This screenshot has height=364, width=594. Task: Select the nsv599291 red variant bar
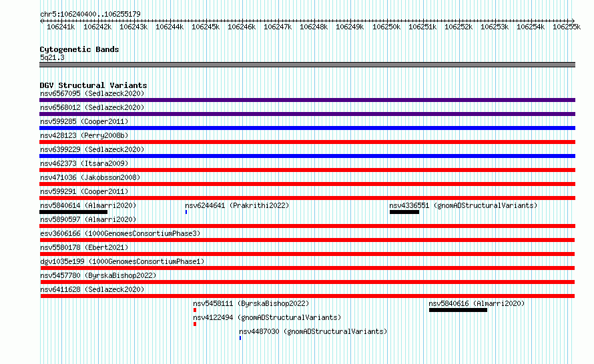point(307,198)
